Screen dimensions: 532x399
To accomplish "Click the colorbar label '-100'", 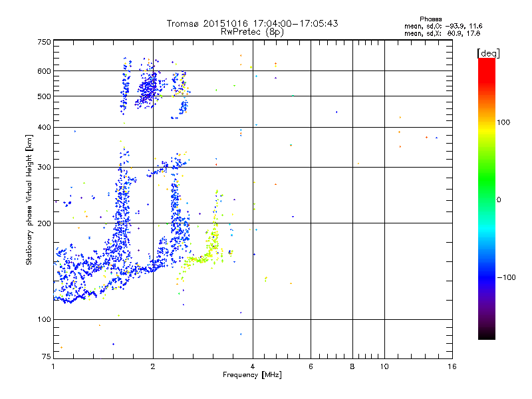I will click(507, 277).
